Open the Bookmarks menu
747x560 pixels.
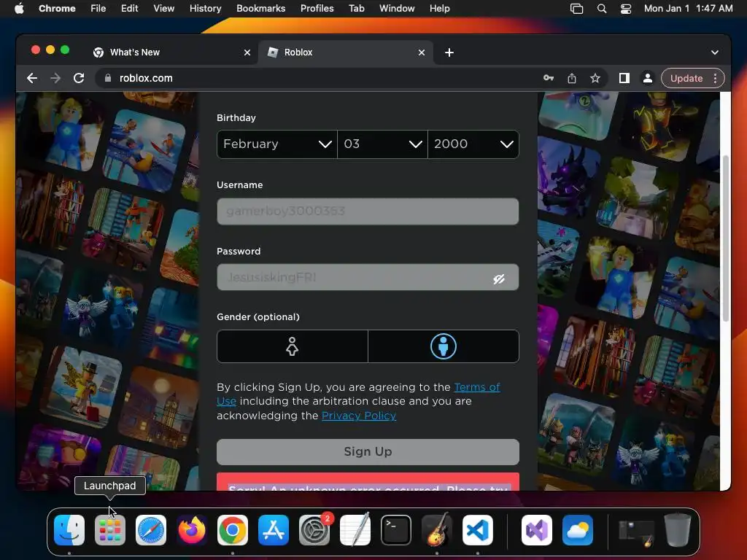260,9
